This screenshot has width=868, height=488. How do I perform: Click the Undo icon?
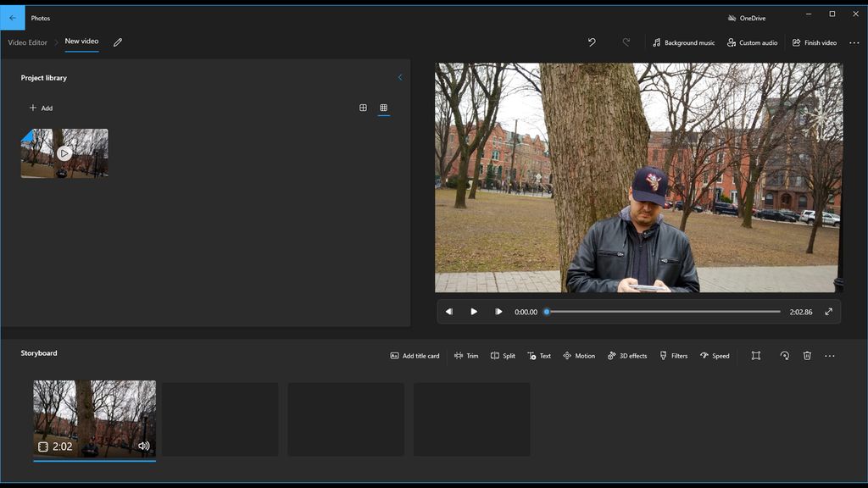coord(591,42)
